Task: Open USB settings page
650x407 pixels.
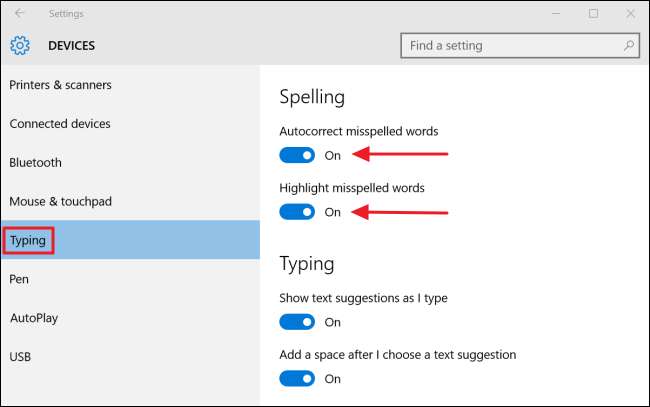Action: pos(20,356)
